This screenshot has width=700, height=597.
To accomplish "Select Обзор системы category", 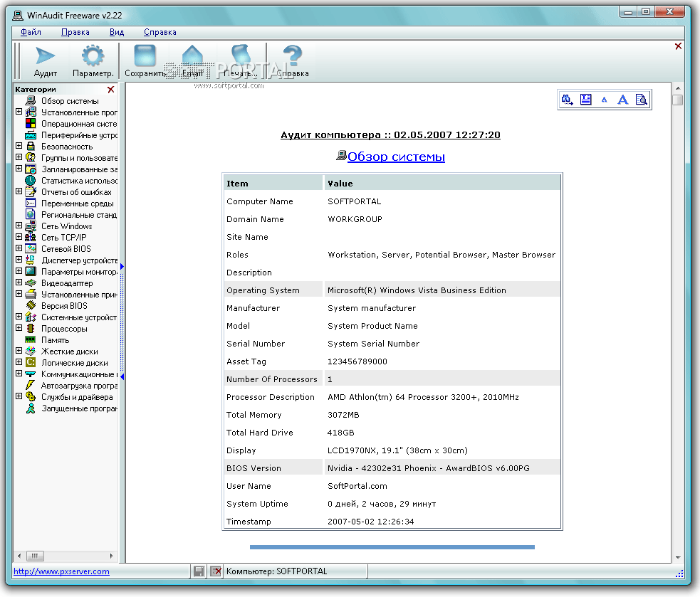I will coord(70,101).
